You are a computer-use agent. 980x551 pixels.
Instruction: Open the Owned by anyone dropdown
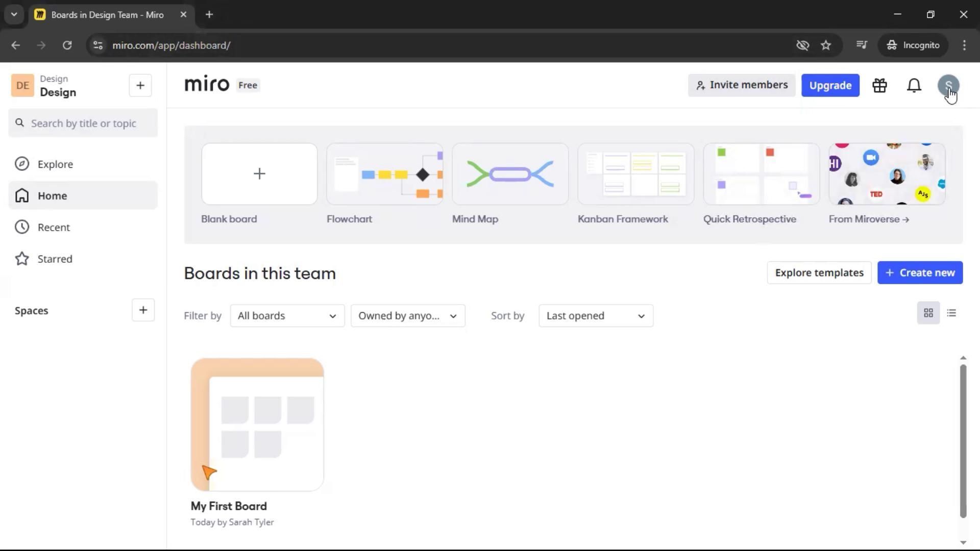tap(407, 316)
